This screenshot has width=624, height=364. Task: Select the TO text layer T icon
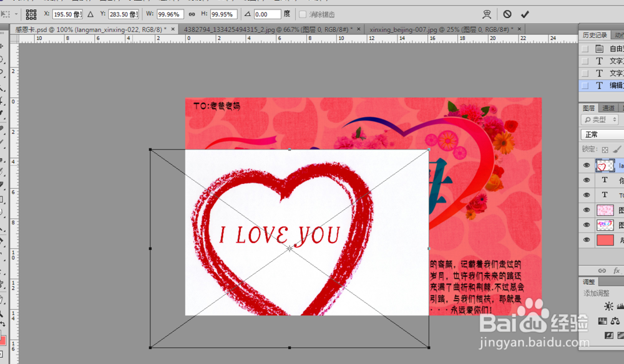coord(605,194)
